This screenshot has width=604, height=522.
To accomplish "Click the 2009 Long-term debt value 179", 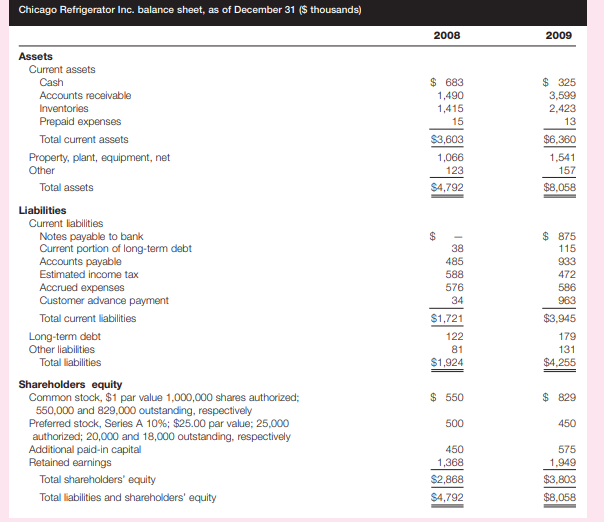I will tap(567, 337).
